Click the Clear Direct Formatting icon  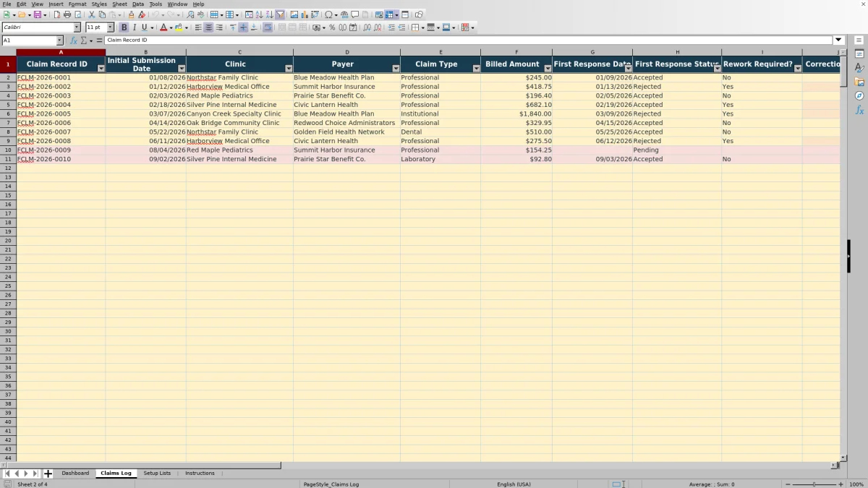tap(142, 14)
